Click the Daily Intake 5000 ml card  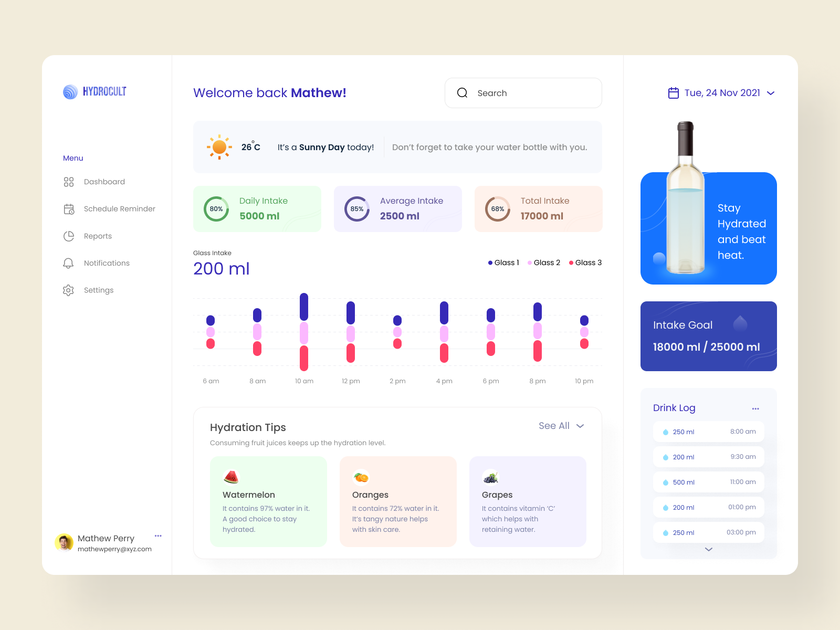[257, 209]
